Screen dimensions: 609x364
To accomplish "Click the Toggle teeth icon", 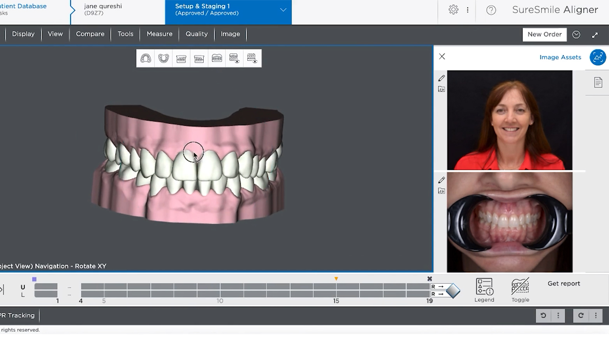I will pos(520,290).
